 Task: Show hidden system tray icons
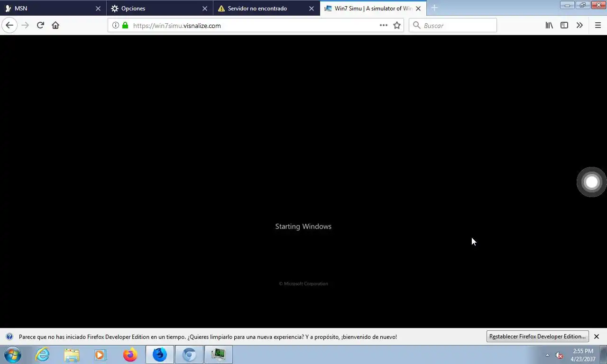point(547,355)
